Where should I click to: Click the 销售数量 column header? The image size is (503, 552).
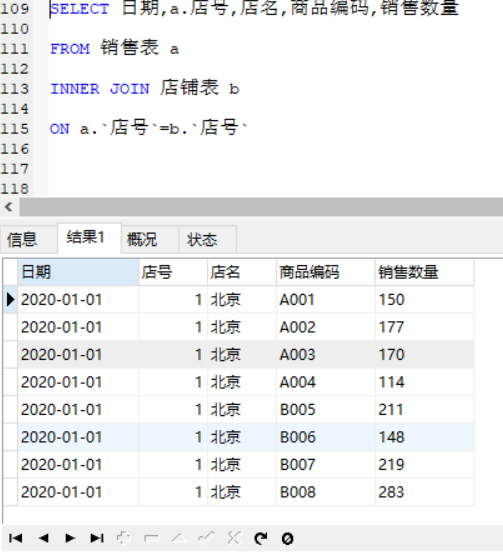click(425, 272)
